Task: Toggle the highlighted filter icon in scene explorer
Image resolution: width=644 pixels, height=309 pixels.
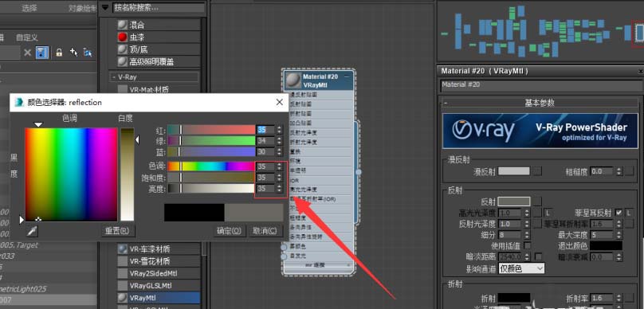Action: click(x=41, y=53)
